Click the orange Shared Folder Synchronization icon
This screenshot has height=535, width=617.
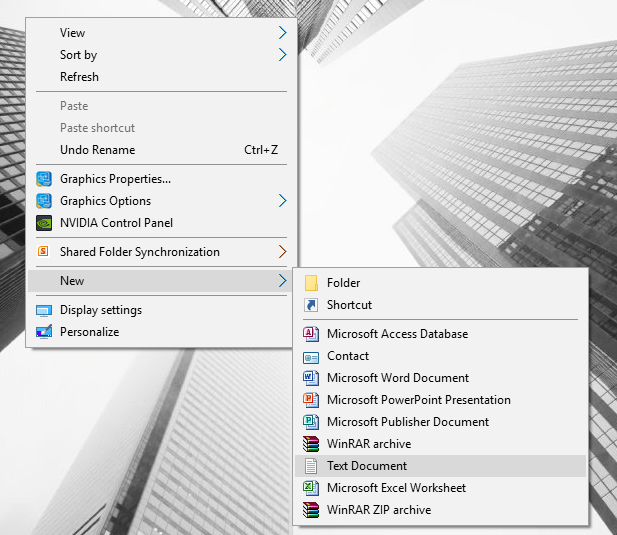pos(43,251)
